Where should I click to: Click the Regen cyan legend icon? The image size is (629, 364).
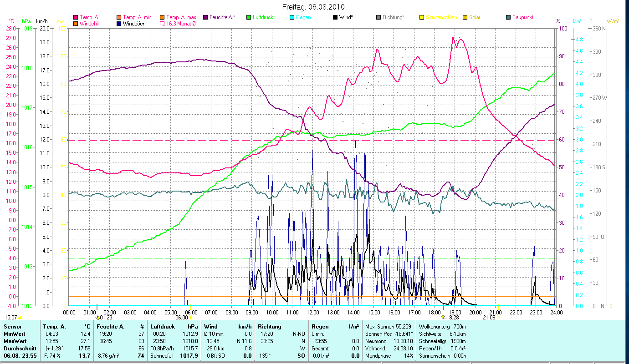pyautogui.click(x=292, y=17)
